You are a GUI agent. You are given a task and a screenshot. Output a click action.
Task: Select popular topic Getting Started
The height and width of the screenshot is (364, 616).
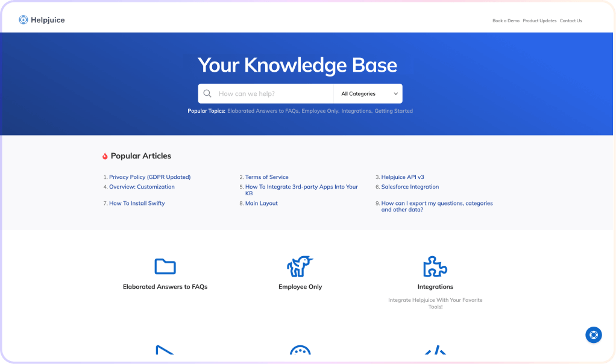(x=394, y=111)
